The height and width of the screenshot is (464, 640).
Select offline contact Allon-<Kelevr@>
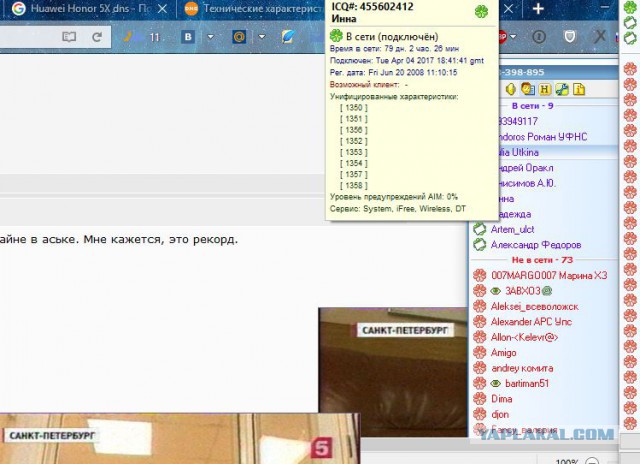tap(524, 337)
